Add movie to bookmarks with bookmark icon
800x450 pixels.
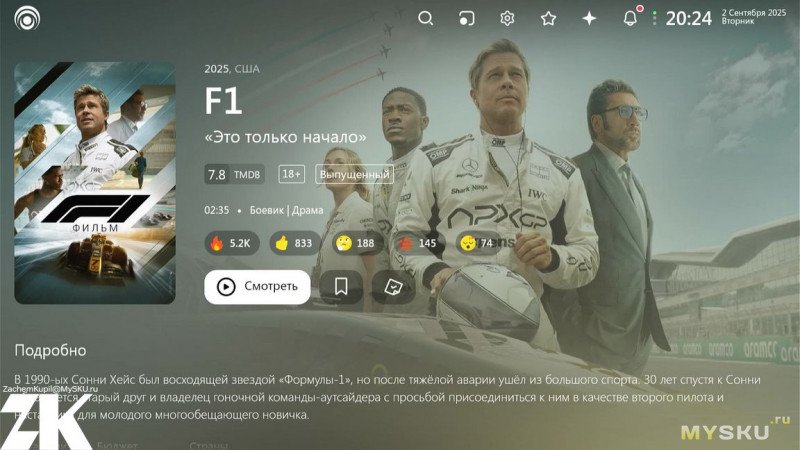(x=341, y=287)
